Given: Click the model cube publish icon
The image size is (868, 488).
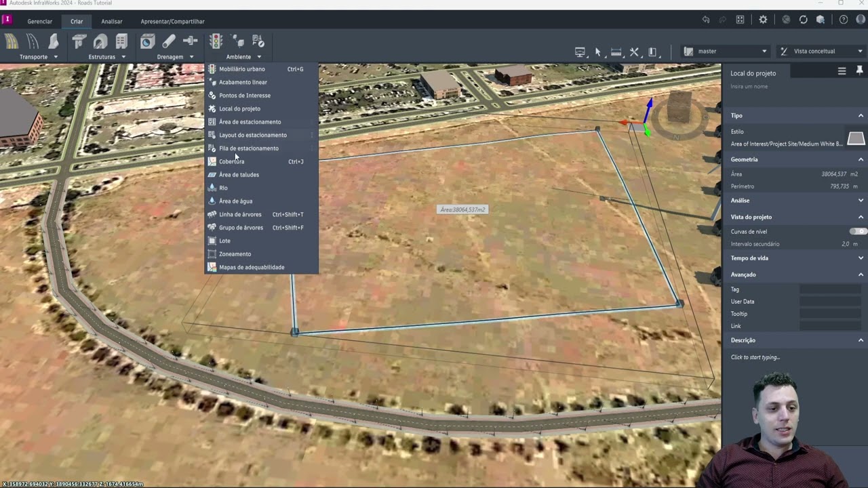Looking at the screenshot, I should coord(821,20).
